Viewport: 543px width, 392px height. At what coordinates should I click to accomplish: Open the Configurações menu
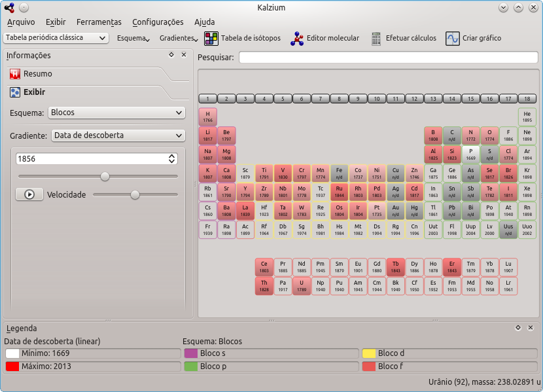(x=158, y=22)
